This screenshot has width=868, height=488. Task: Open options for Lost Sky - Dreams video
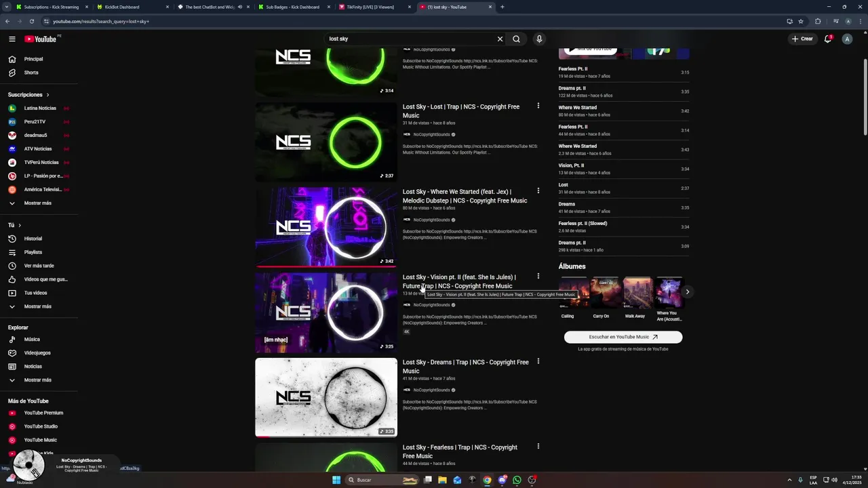(538, 361)
